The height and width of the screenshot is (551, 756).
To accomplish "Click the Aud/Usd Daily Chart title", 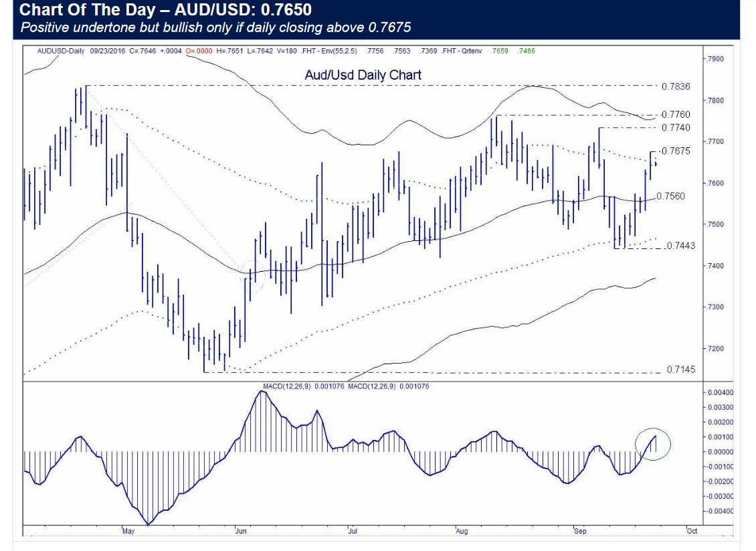I will 363,74.
